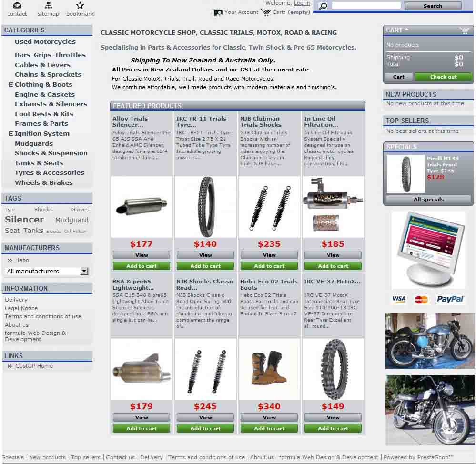Click the MasterCard logo
This screenshot has width=476, height=464.
[421, 300]
